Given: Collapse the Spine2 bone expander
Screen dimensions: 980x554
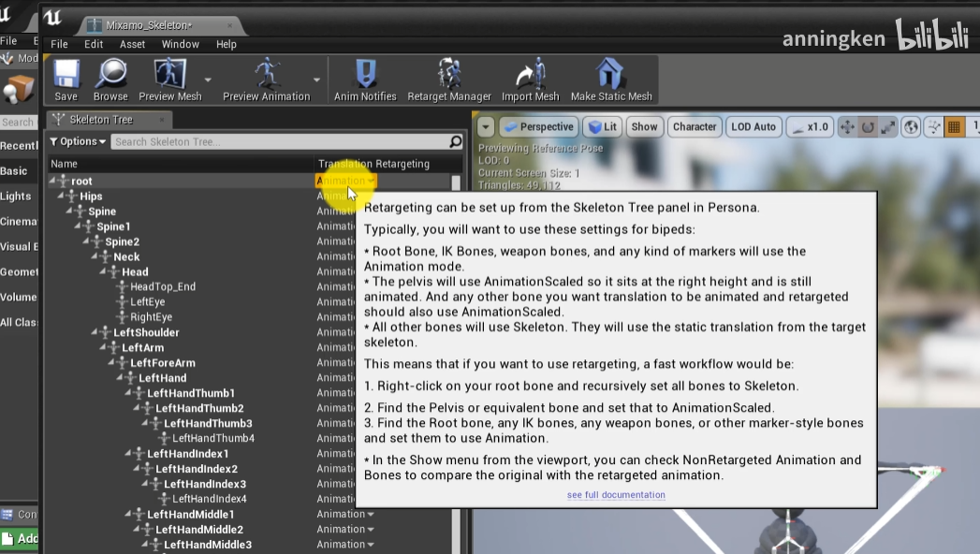Looking at the screenshot, I should point(86,241).
